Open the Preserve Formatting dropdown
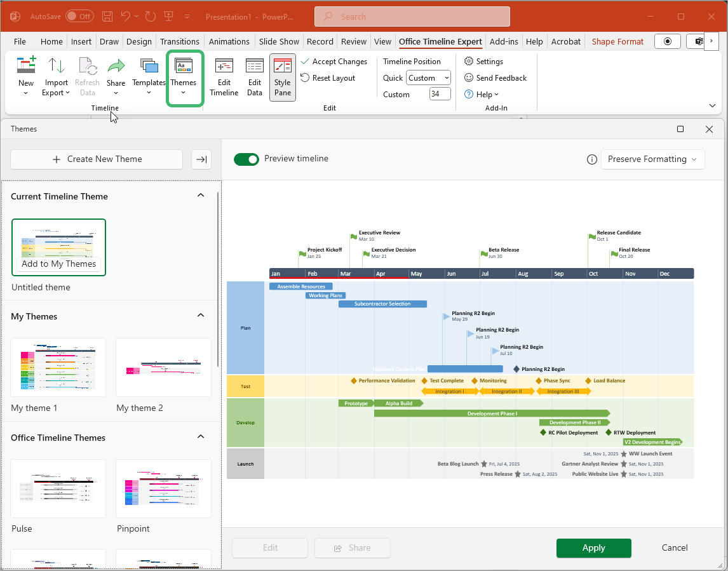Viewport: 728px width, 571px height. click(652, 159)
